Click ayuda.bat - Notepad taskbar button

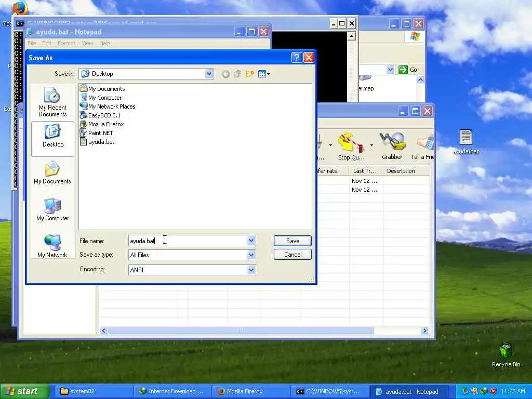pyautogui.click(x=408, y=391)
